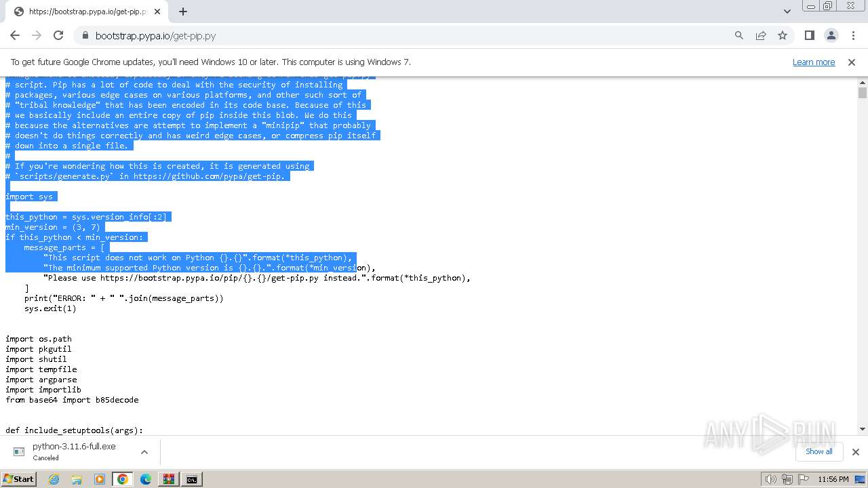
Task: Follow the Learn more link
Action: tap(814, 62)
